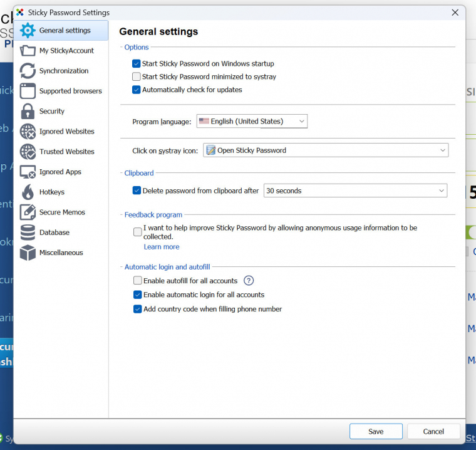The width and height of the screenshot is (476, 450).
Task: Click the Supported browsers window icon
Action: coord(28,91)
